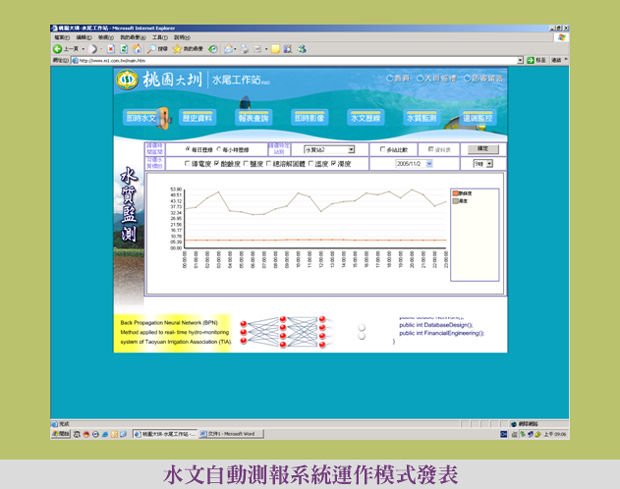Click the Windows Start button
Viewport: 620px width, 489px height.
pos(62,434)
